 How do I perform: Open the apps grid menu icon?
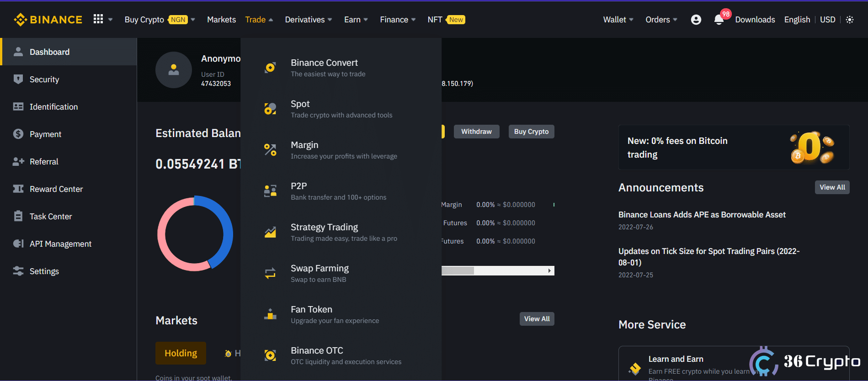click(x=98, y=19)
